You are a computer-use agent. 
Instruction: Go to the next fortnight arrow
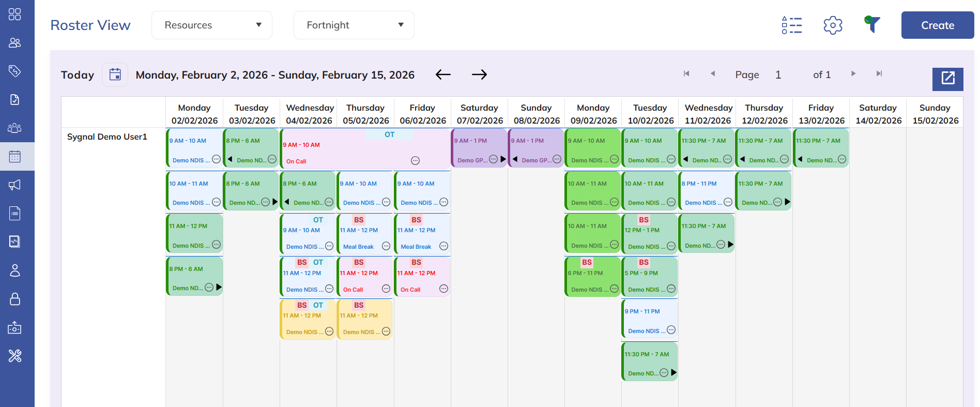click(x=479, y=75)
